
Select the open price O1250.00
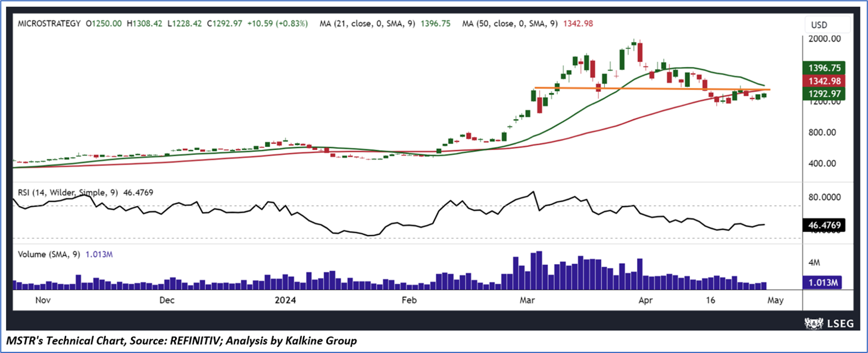[x=104, y=24]
